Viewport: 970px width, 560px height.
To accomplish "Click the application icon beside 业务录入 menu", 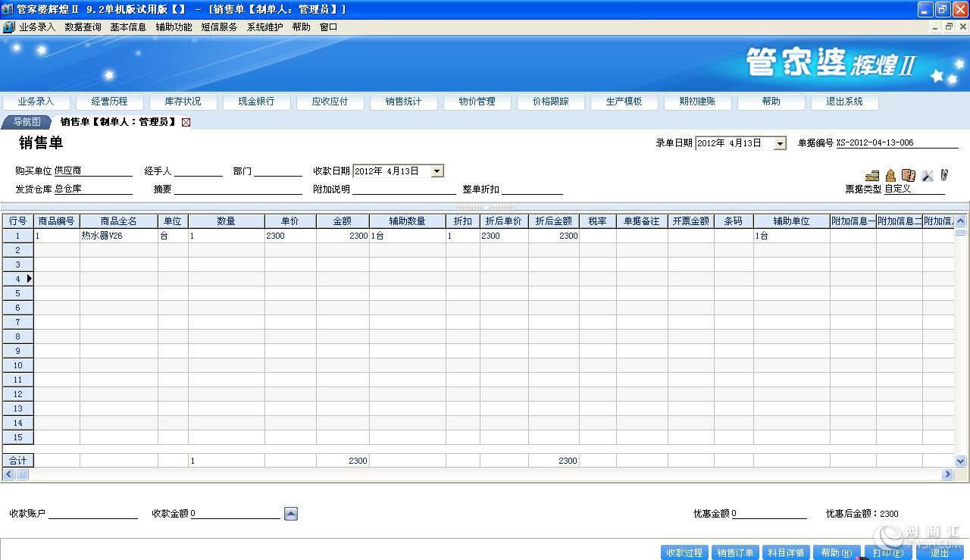I will pos(9,27).
